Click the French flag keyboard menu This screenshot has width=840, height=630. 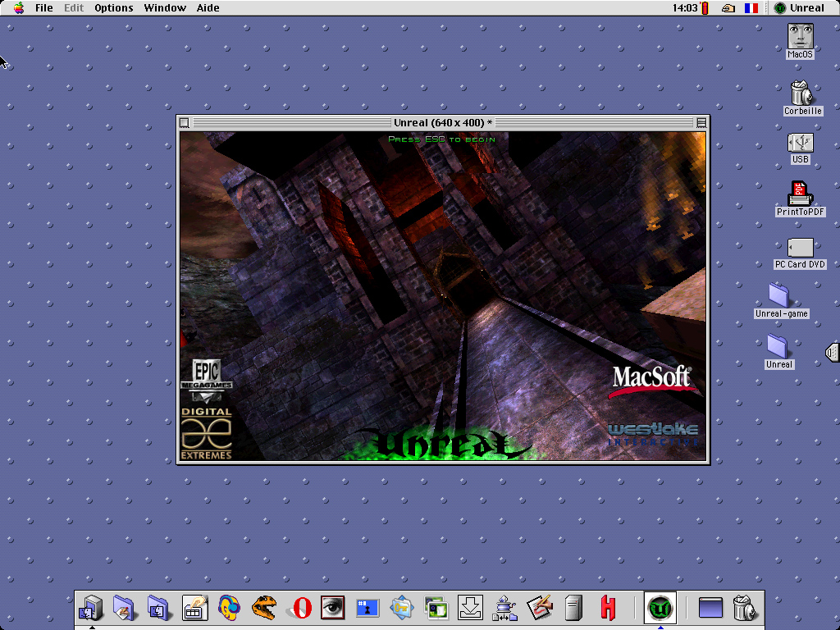pyautogui.click(x=751, y=8)
